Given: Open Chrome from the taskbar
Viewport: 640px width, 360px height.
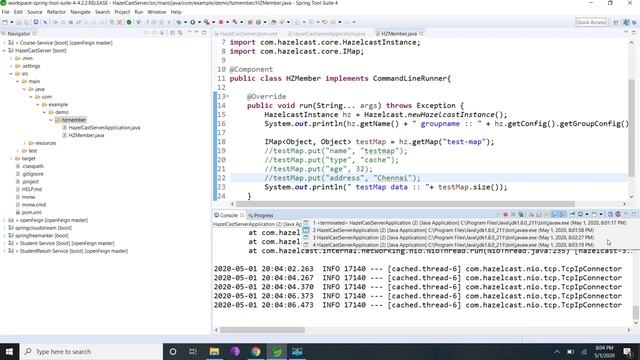Looking at the screenshot, I should point(256,351).
